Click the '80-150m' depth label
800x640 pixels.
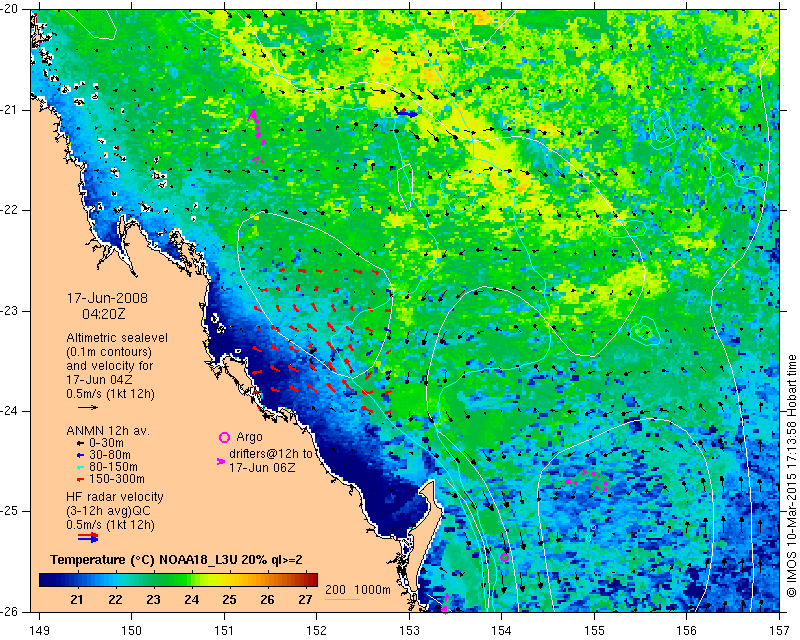pos(113,467)
